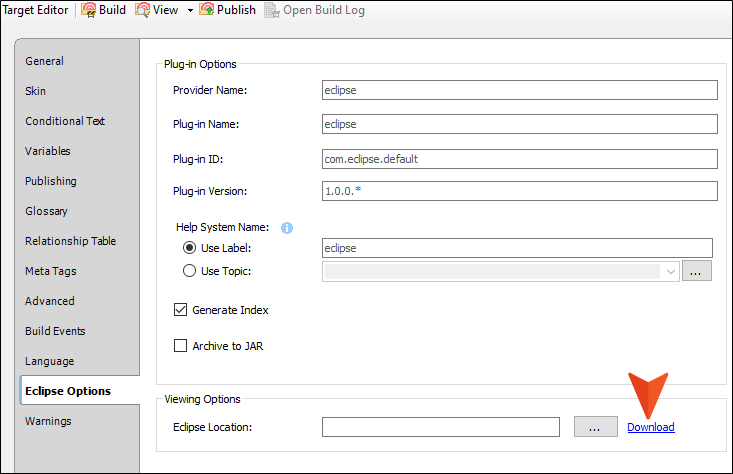Click the Eclipse Location browse button
The width and height of the screenshot is (733, 474).
pyautogui.click(x=596, y=427)
